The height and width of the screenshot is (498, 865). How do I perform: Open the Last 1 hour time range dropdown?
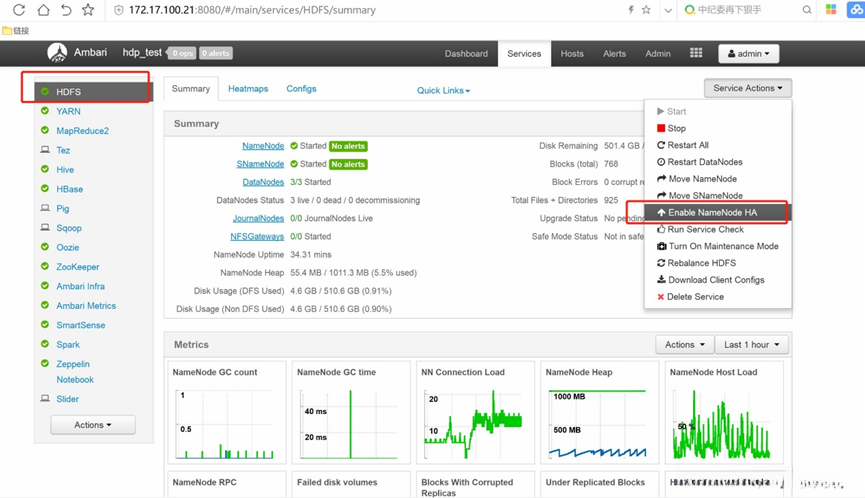(751, 345)
